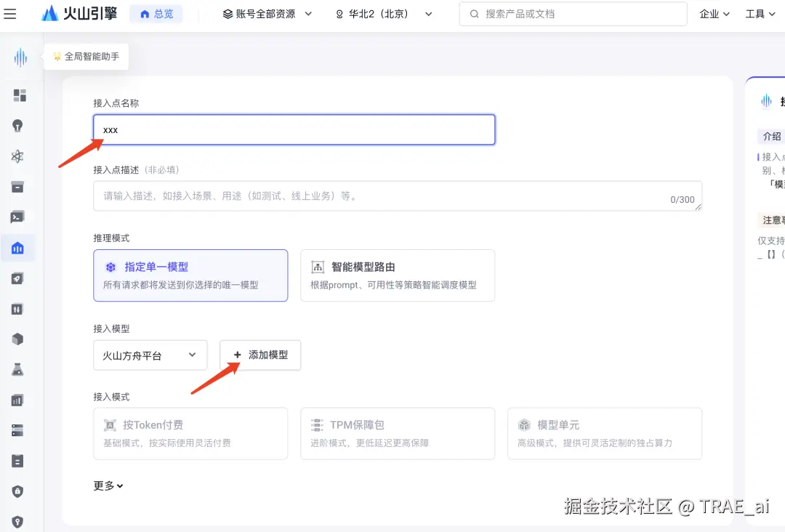This screenshot has width=785, height=532.
Task: Open the server stack icon in sidebar
Action: pos(17,430)
